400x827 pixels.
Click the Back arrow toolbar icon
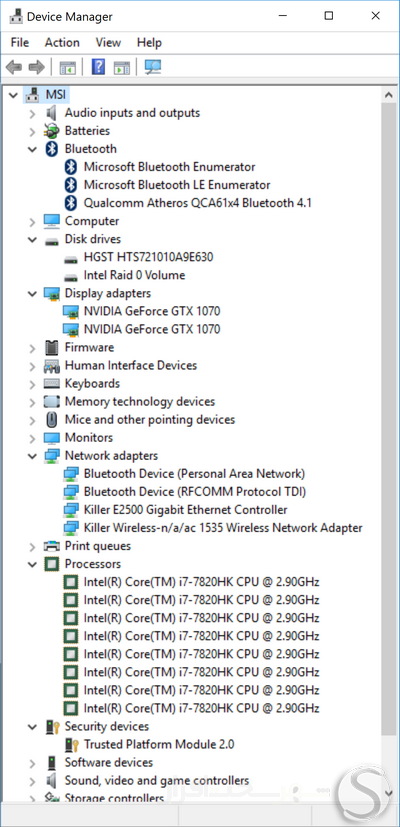pos(14,67)
